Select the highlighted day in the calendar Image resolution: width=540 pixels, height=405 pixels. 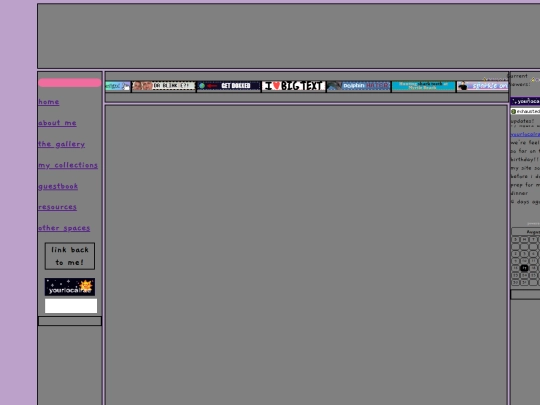[x=524, y=268]
